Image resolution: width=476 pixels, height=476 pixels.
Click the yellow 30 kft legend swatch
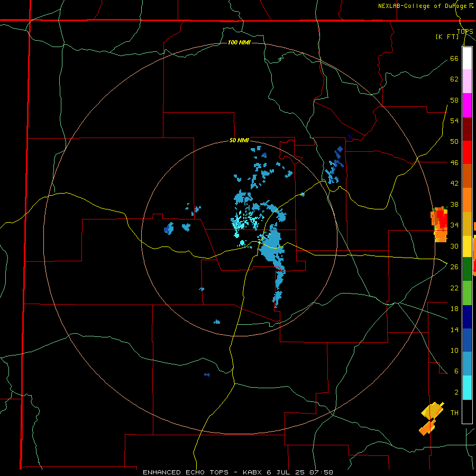coord(467,246)
